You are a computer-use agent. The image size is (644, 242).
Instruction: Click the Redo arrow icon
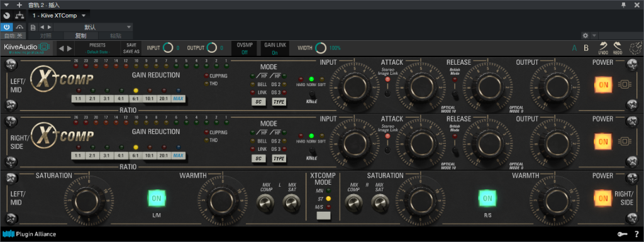pyautogui.click(x=618, y=45)
